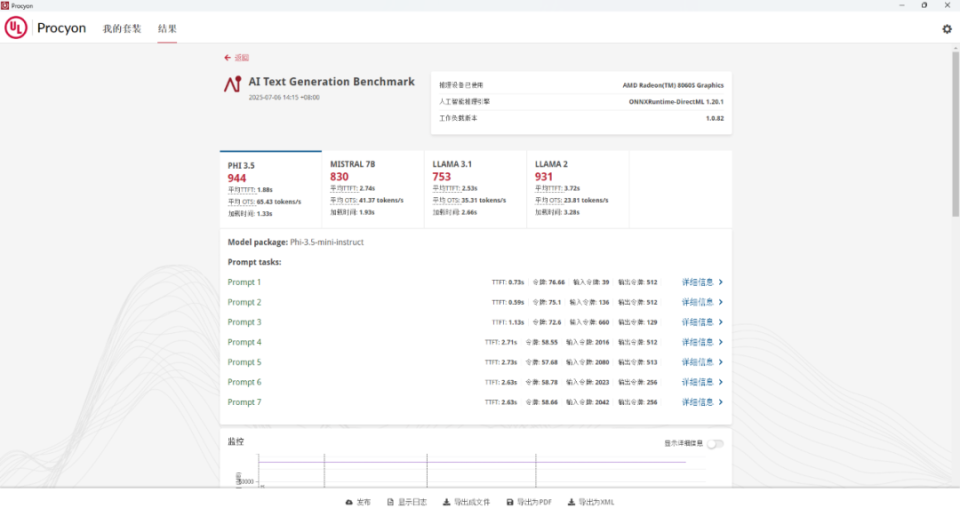Click the 发布 publish button

358,502
